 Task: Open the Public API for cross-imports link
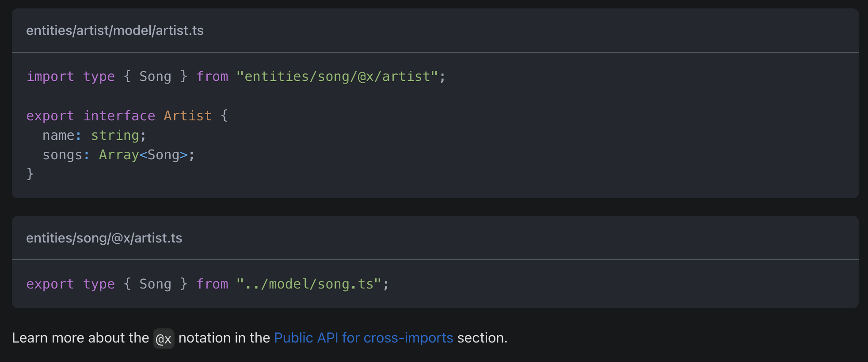pyautogui.click(x=363, y=338)
